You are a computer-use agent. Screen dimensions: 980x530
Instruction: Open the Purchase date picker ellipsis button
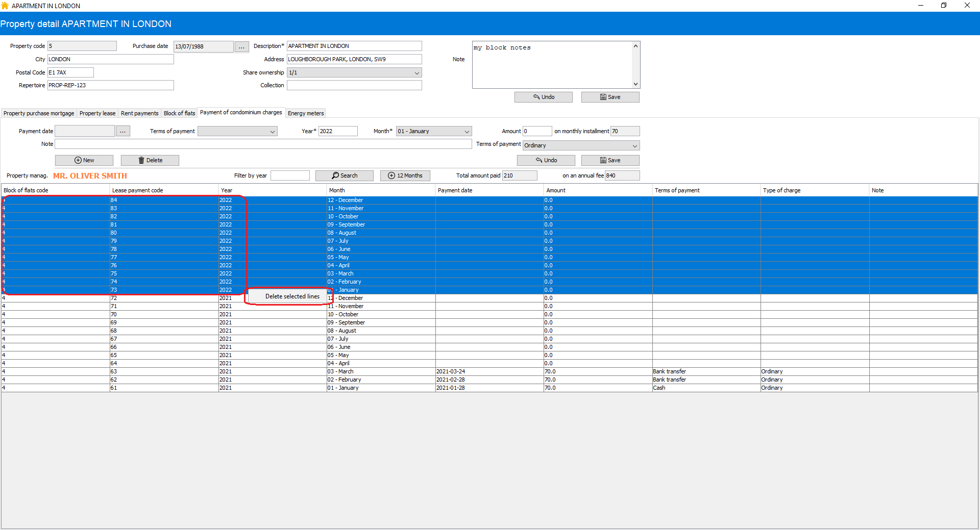[x=241, y=46]
